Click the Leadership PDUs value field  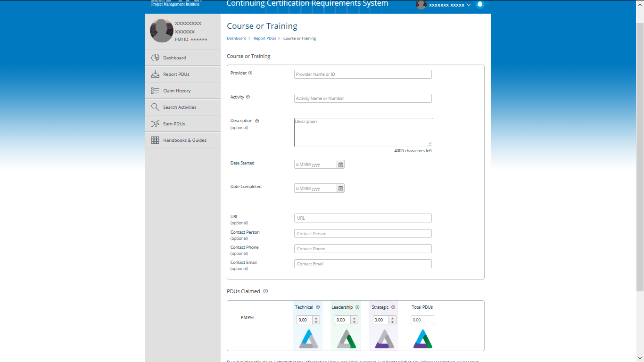[343, 320]
